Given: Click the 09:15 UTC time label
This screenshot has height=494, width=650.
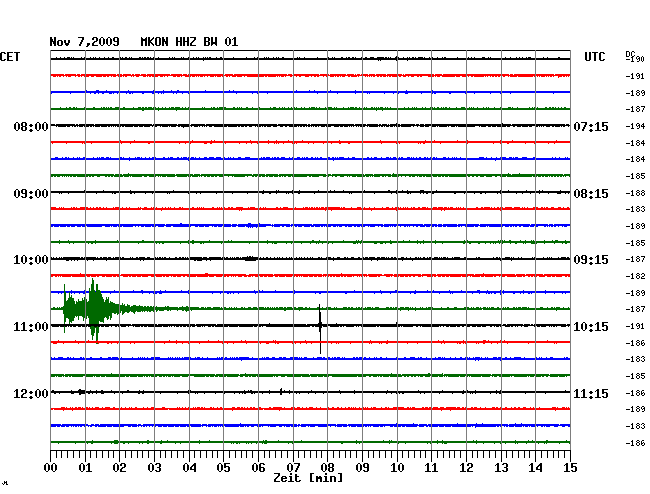Looking at the screenshot, I should coord(591,260).
